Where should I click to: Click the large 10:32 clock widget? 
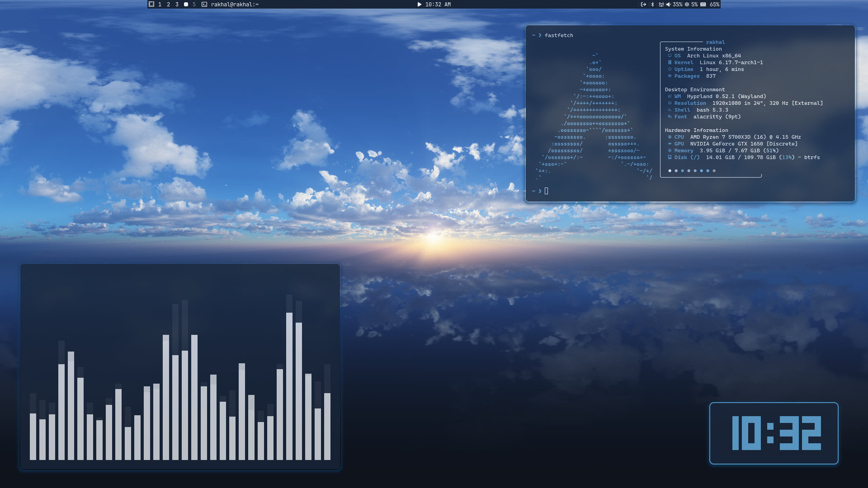point(774,433)
